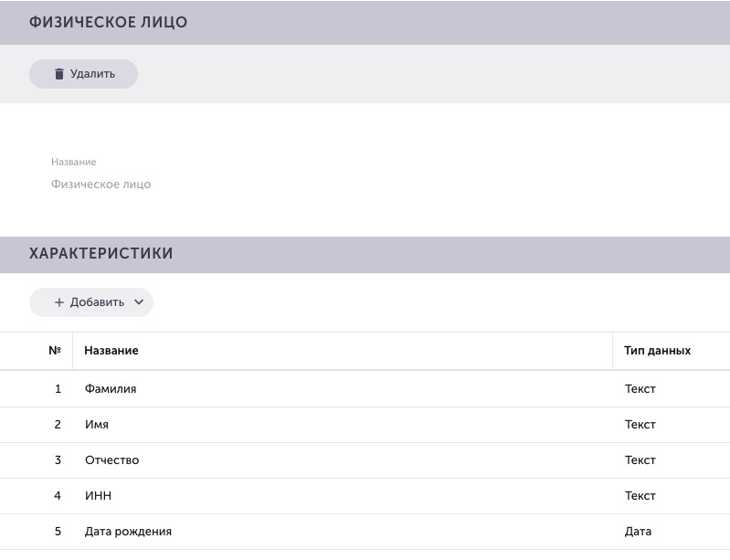
Task: Click the Дата type cell
Action: (638, 532)
